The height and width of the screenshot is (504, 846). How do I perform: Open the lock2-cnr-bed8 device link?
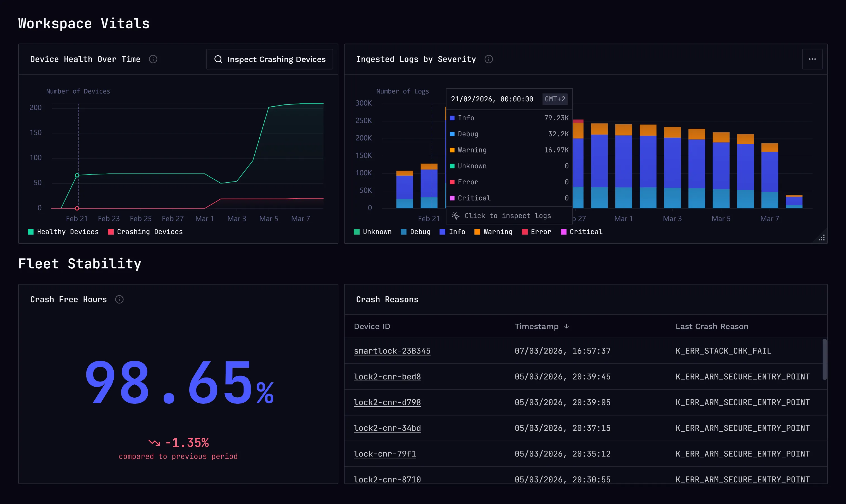pos(387,377)
